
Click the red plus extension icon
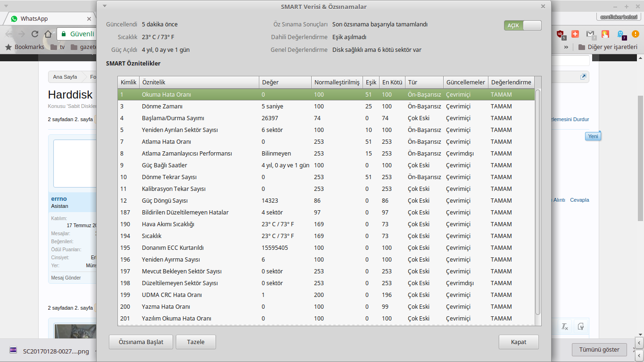point(575,34)
